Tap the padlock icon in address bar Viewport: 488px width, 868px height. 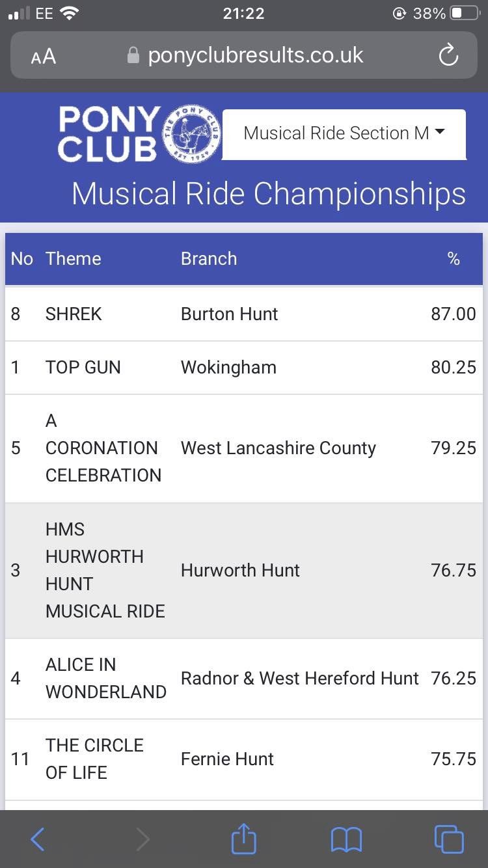coord(133,55)
